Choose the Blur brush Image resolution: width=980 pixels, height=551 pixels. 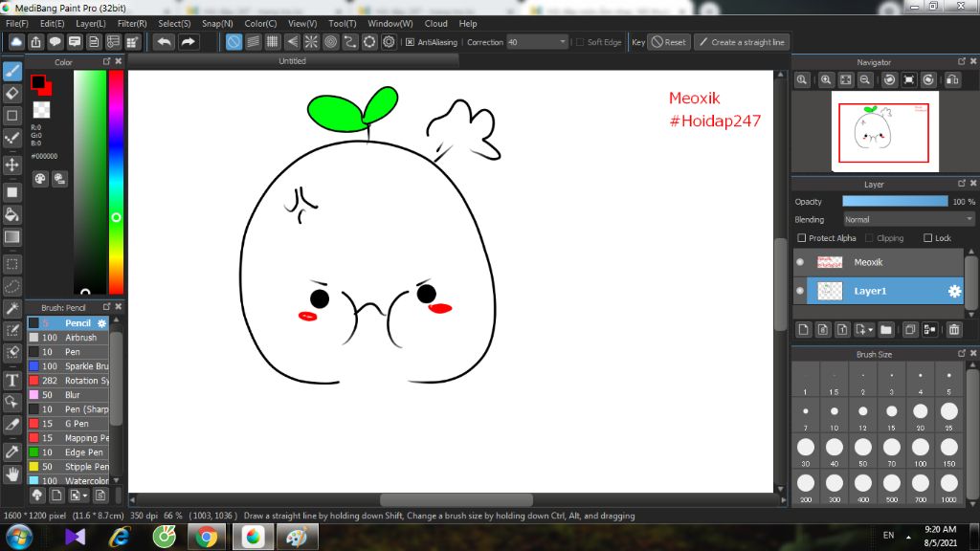68,395
